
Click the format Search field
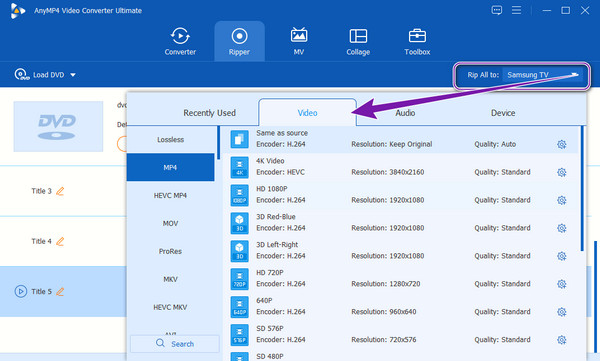tap(175, 344)
